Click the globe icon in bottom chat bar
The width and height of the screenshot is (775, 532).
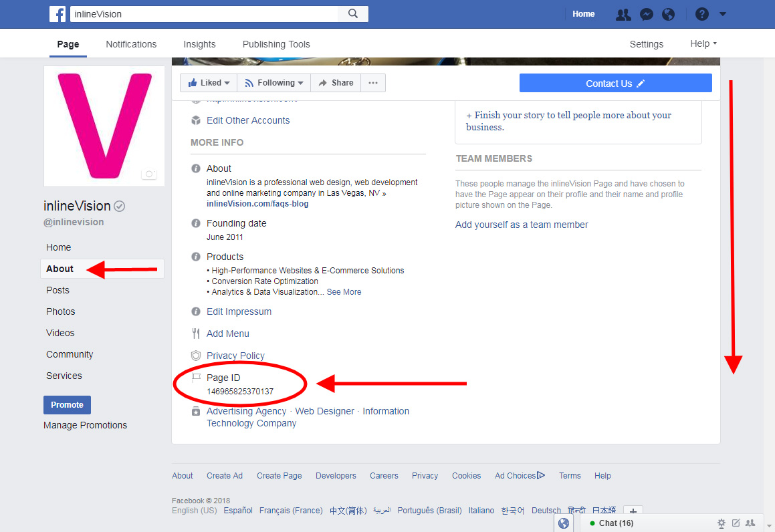click(x=564, y=523)
